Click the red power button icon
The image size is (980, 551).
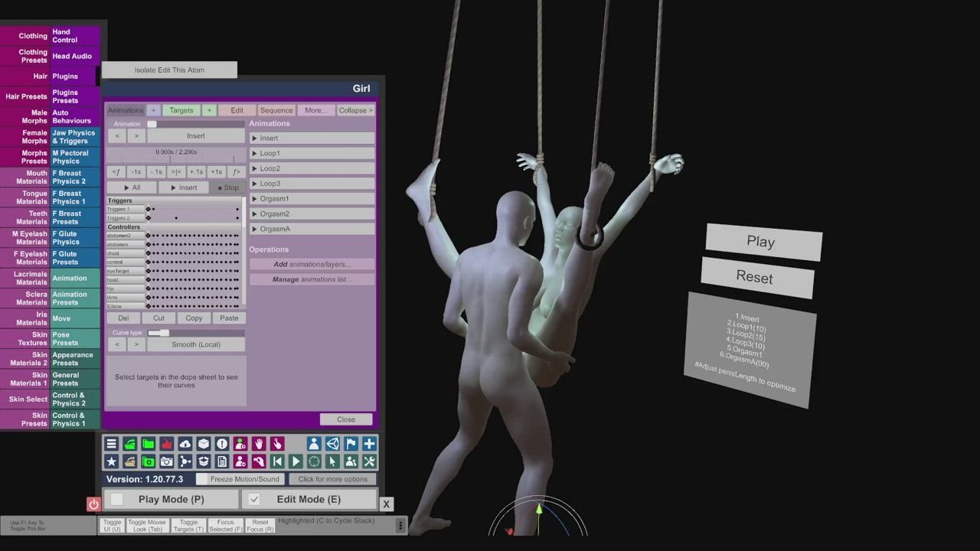point(93,504)
